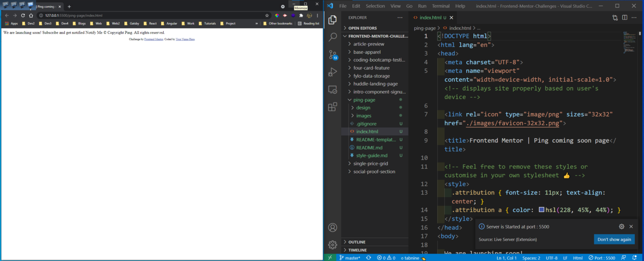Open a new Chrome tab
Viewport: 644px width, 261px height.
point(69,6)
